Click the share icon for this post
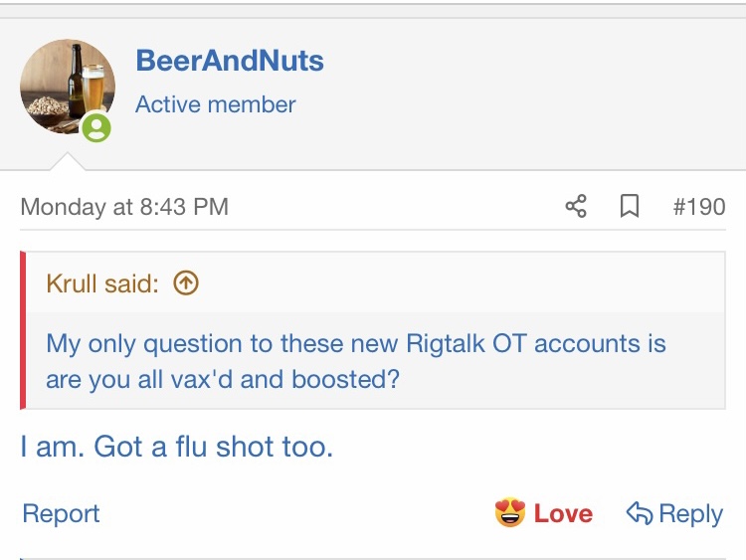This screenshot has height=560, width=746. [x=576, y=207]
